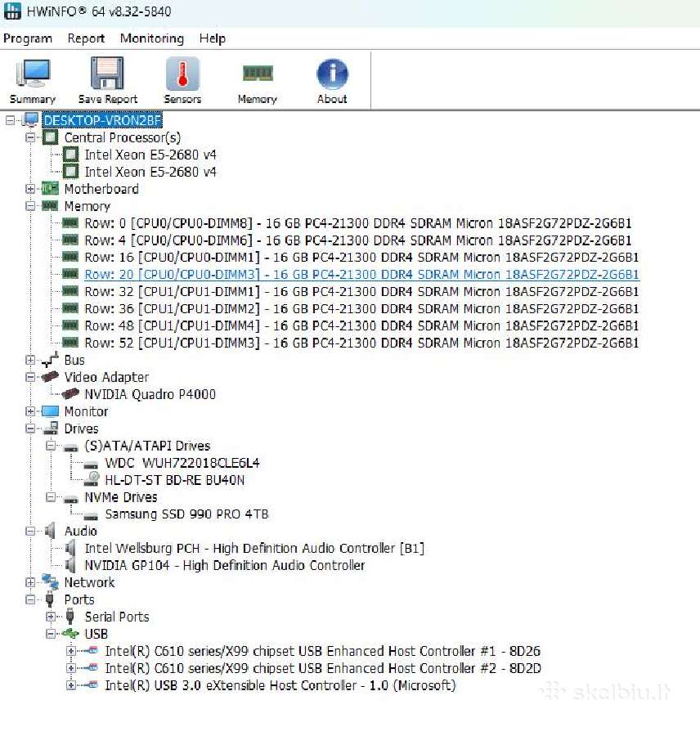Expand the Monitor node
Screen dimensions: 700x736
pos(30,411)
